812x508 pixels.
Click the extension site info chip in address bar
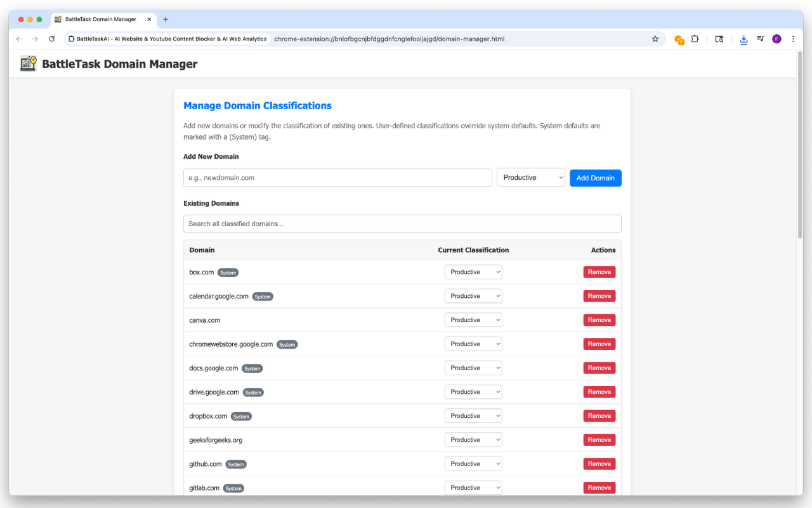167,39
